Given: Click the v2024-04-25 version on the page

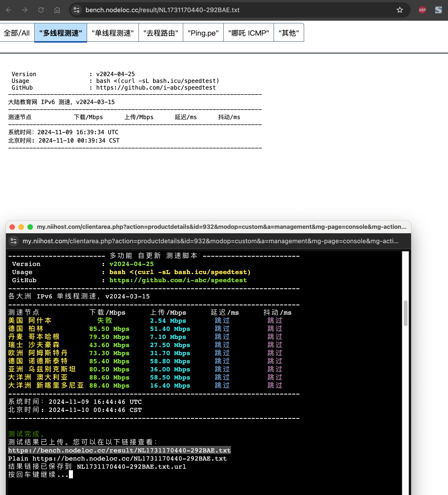Looking at the screenshot, I should coord(115,74).
